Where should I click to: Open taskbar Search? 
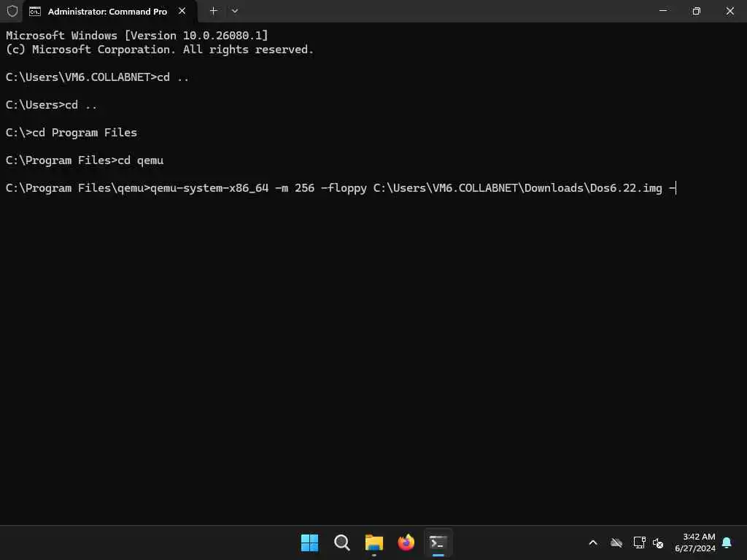(x=341, y=542)
